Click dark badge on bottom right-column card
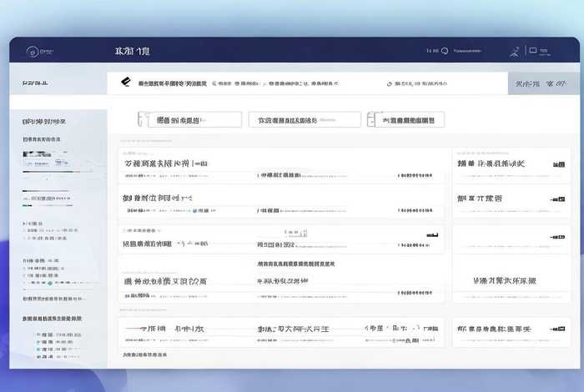 [x=558, y=329]
